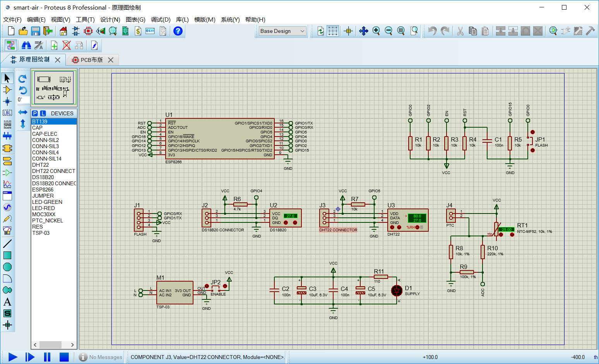Viewport: 599px width, 364px height.
Task: Save the project via the floppy disk icon
Action: (36, 31)
